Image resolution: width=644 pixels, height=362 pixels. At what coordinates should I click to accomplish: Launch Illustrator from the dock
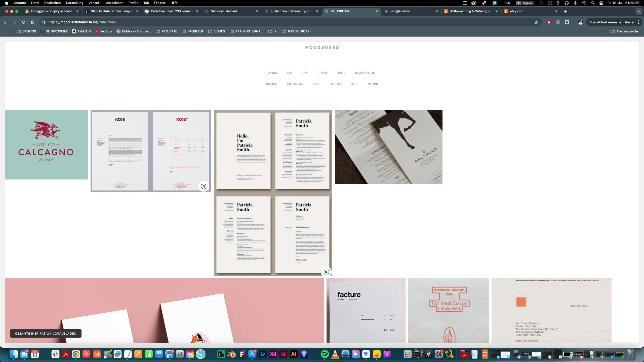(294, 354)
